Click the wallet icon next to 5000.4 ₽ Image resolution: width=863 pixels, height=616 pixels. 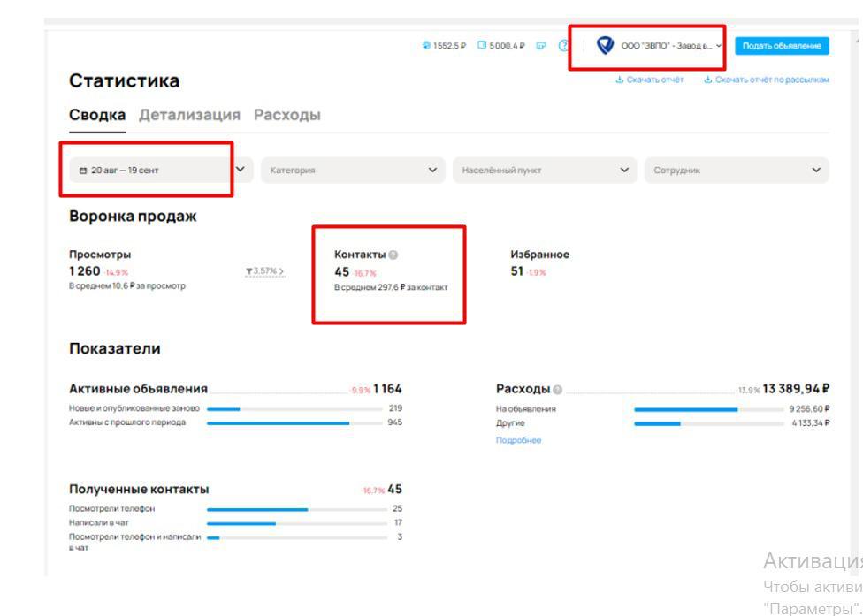pos(482,46)
